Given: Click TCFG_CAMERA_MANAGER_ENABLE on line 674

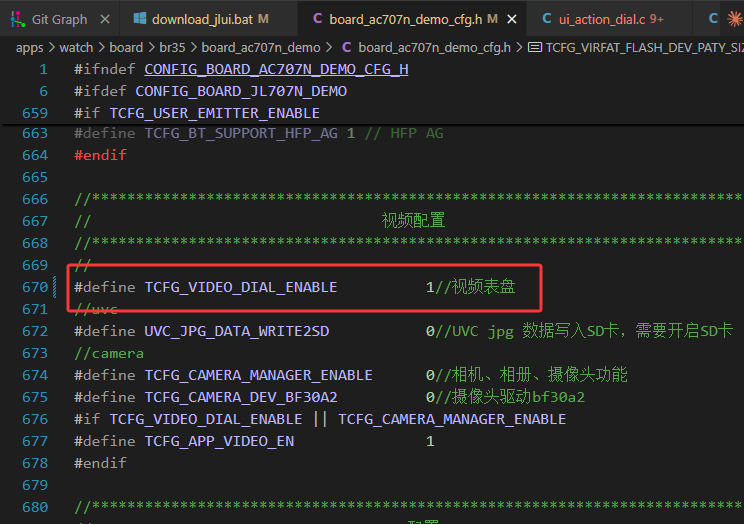Looking at the screenshot, I should (x=258, y=375).
